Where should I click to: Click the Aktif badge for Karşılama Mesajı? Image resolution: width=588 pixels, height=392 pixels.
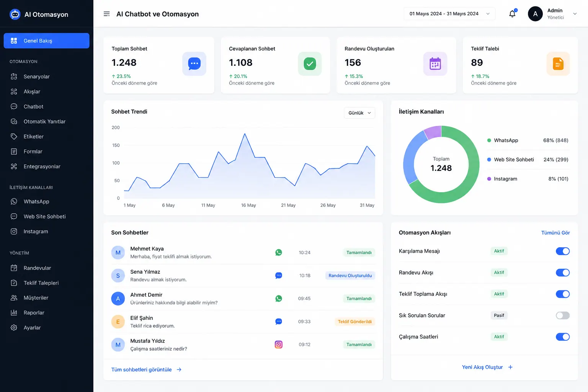click(x=499, y=251)
